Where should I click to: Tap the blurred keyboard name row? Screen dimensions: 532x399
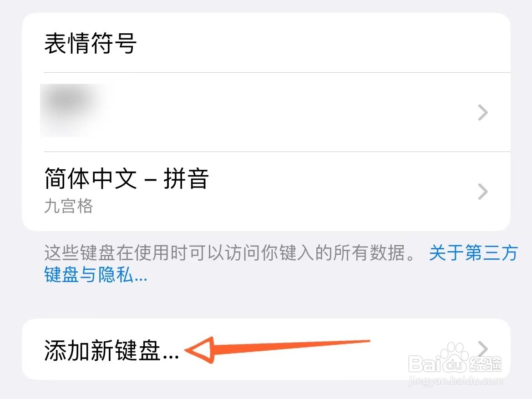(x=266, y=112)
